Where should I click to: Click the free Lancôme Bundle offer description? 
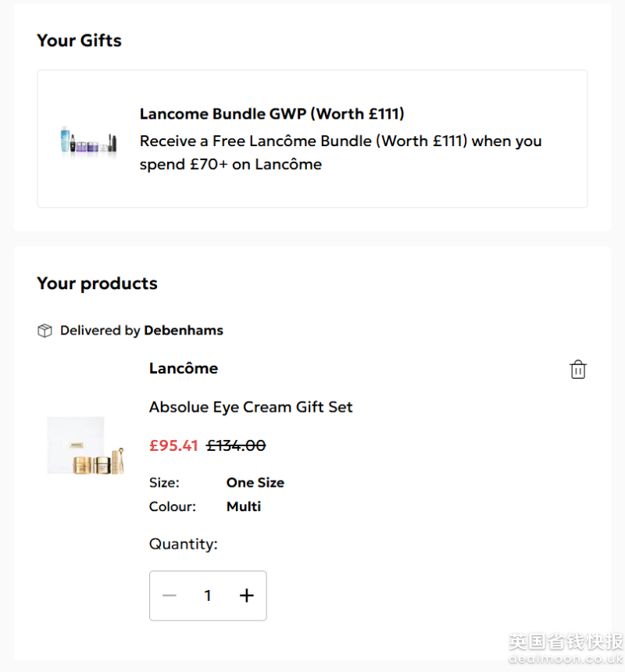(x=341, y=152)
